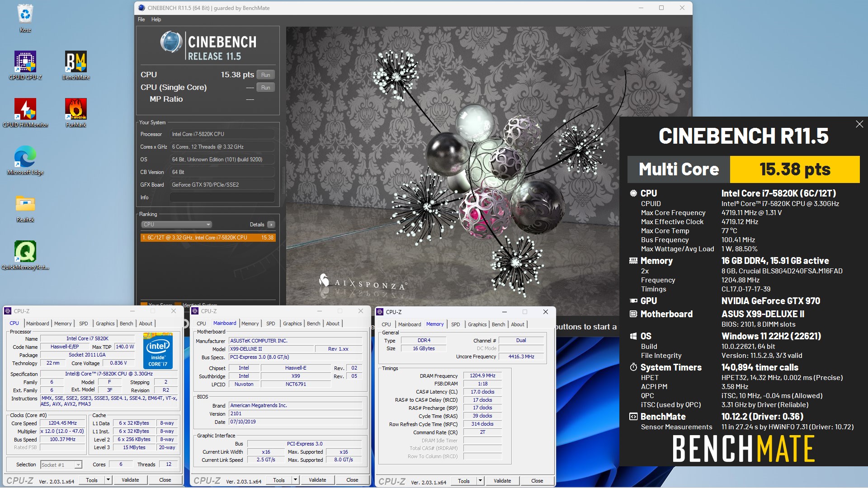Expand Tools dropdown arrow in Memory CPU-Z window

point(480,481)
